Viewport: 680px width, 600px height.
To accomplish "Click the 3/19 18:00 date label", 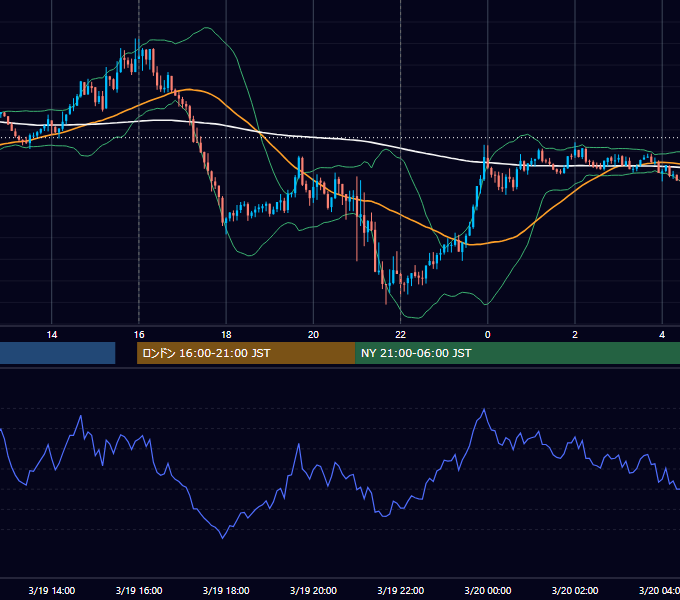I will click(x=226, y=590).
